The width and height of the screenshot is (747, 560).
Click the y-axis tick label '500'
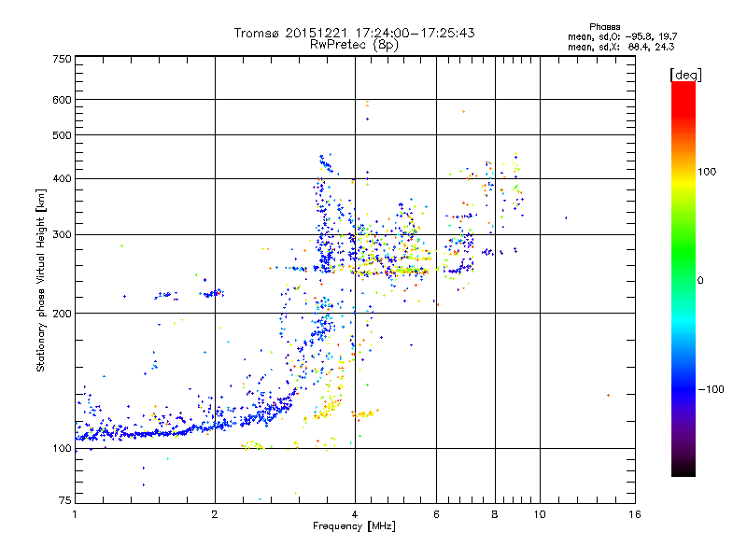[x=62, y=135]
